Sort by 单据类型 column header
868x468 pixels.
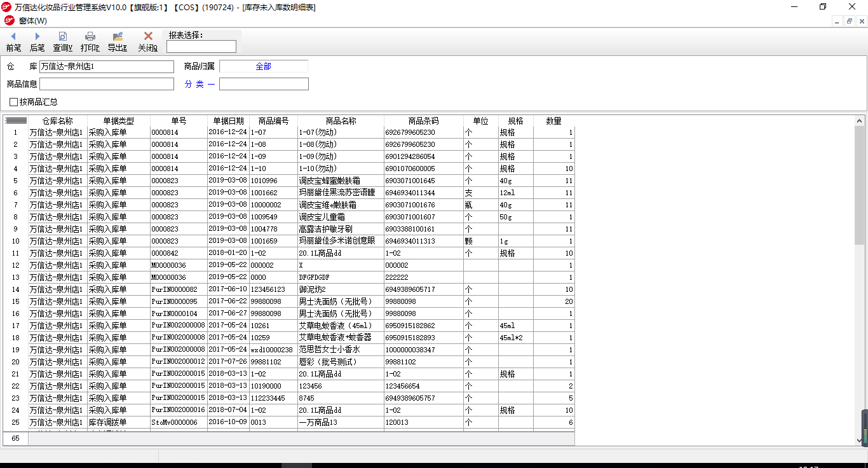[119, 121]
